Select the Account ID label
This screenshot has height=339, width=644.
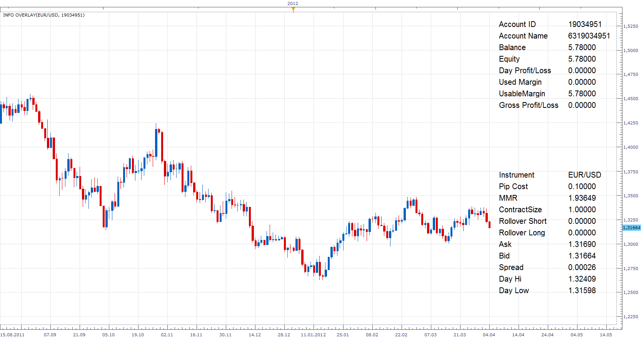click(517, 24)
